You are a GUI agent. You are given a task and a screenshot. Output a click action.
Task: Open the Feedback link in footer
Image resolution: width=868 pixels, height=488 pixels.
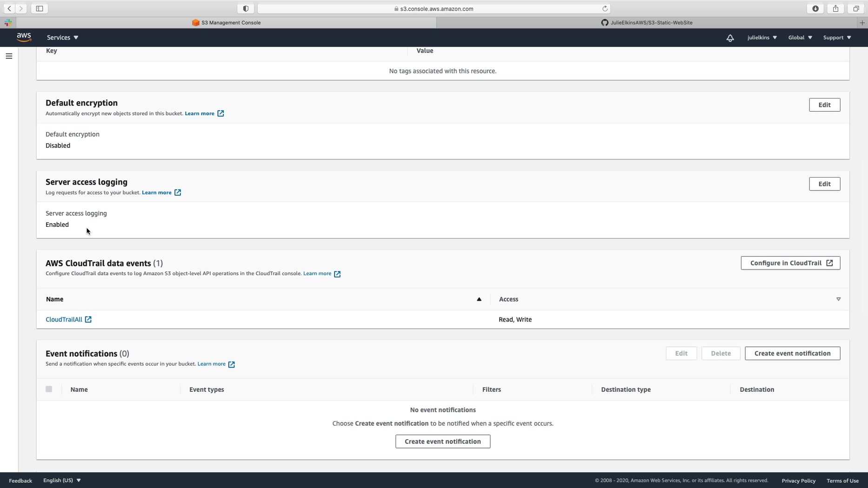point(20,481)
